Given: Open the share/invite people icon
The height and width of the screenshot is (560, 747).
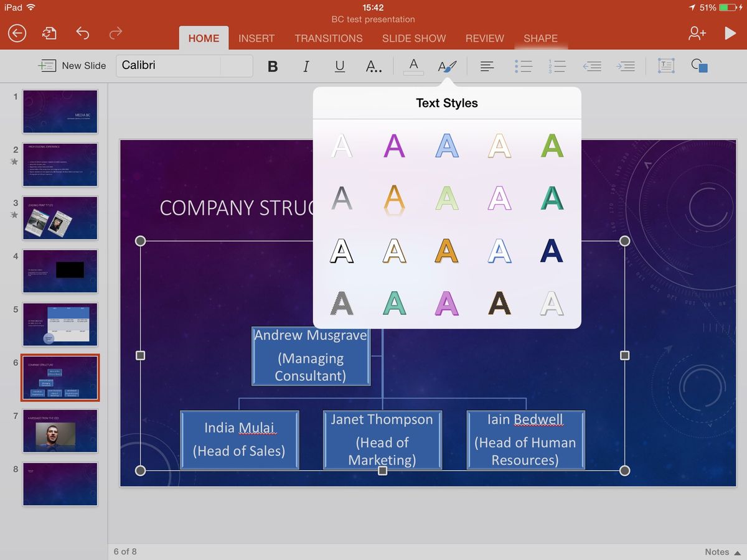Looking at the screenshot, I should click(697, 34).
